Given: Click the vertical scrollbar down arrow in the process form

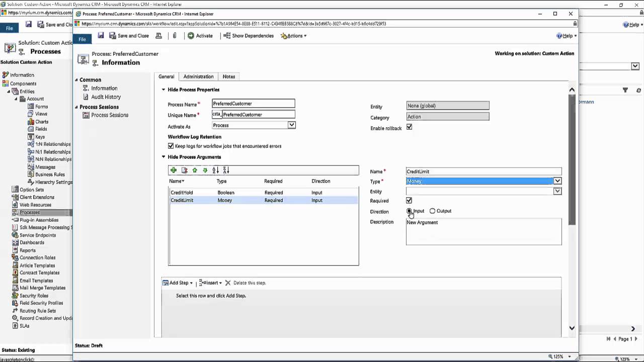Looking at the screenshot, I should pyautogui.click(x=572, y=328).
